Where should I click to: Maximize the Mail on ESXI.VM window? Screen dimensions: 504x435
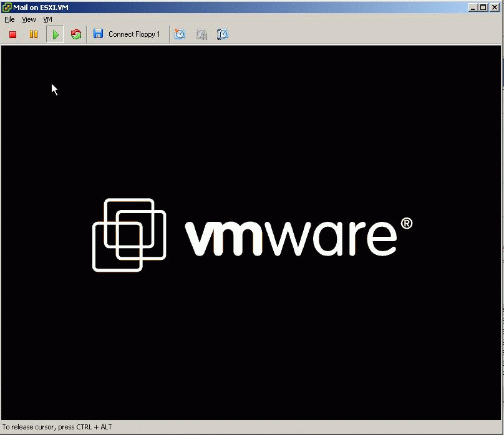click(483, 7)
